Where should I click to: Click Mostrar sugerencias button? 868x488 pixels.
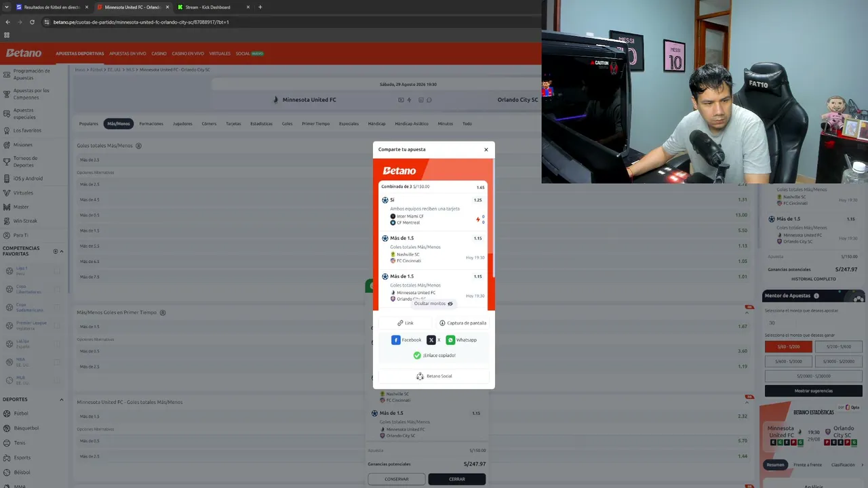tap(814, 391)
